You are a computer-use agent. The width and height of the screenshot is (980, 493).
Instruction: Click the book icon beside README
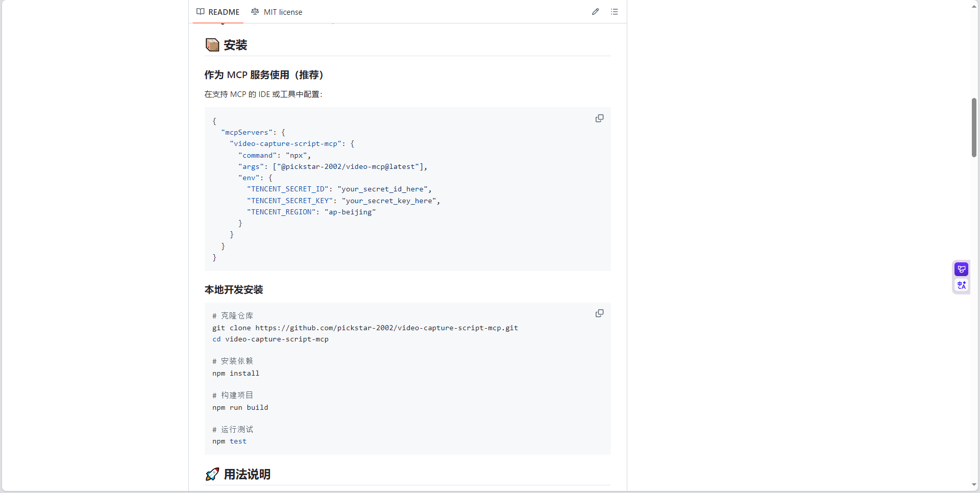[x=201, y=12]
